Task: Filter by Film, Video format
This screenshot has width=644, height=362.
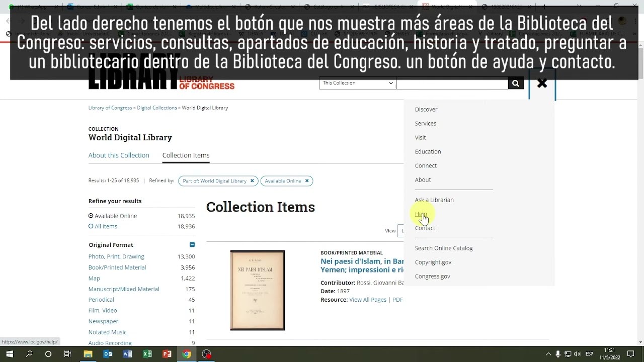Action: [x=103, y=310]
